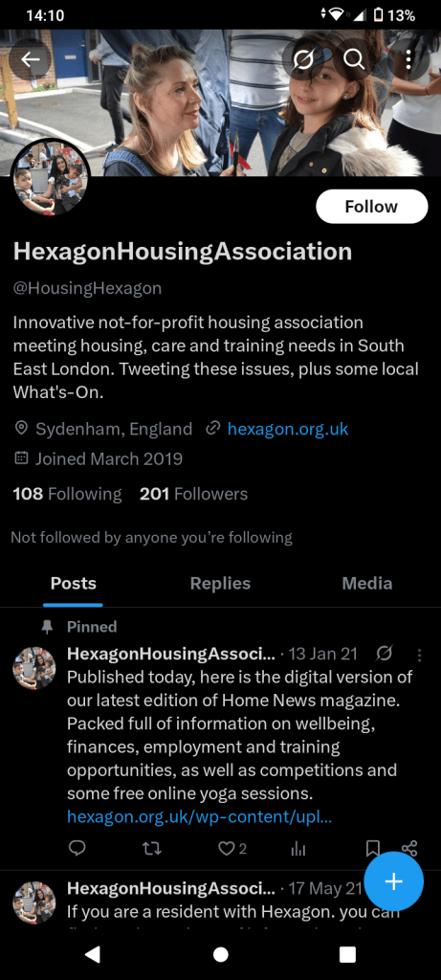Tap the back arrow icon
The width and height of the screenshot is (441, 980).
point(30,59)
